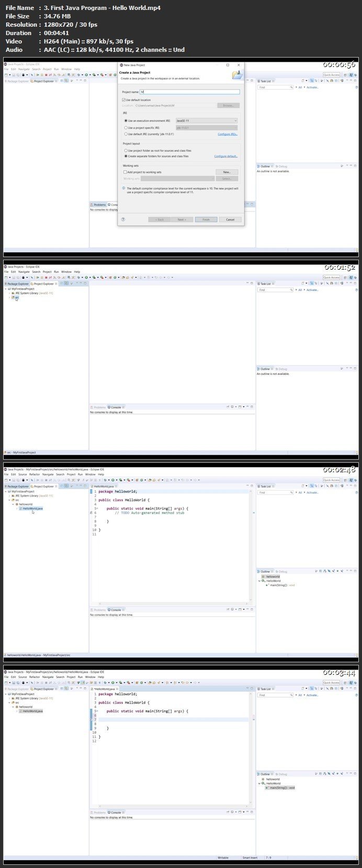
Task: Open the File menu in the 00:01:52 frame
Action: tap(6, 272)
